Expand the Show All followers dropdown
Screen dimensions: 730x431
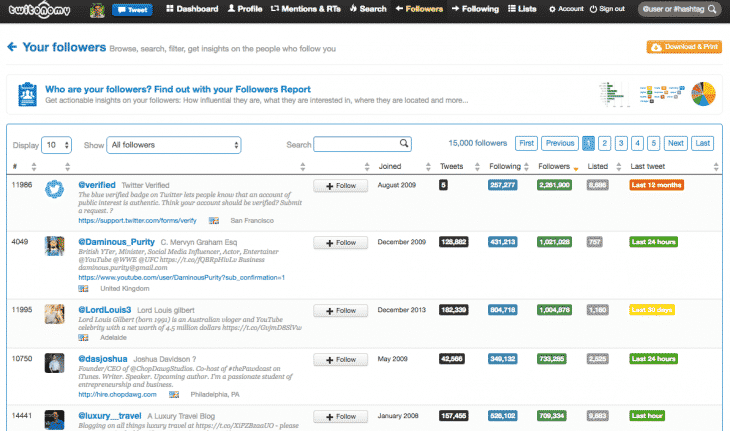pyautogui.click(x=174, y=145)
